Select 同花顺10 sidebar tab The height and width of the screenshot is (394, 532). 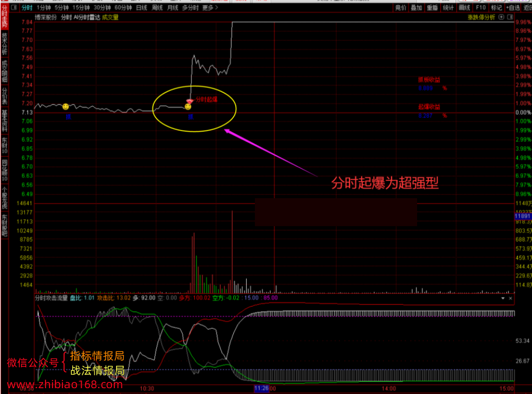5,170
